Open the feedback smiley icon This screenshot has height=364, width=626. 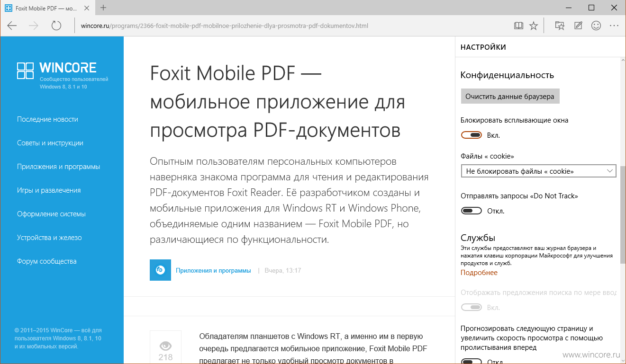[596, 26]
